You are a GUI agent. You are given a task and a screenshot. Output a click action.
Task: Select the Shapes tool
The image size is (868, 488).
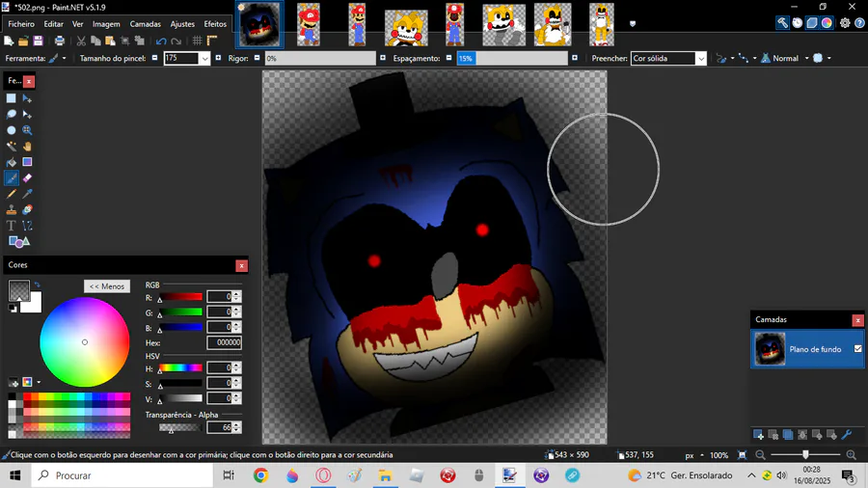pyautogui.click(x=19, y=242)
